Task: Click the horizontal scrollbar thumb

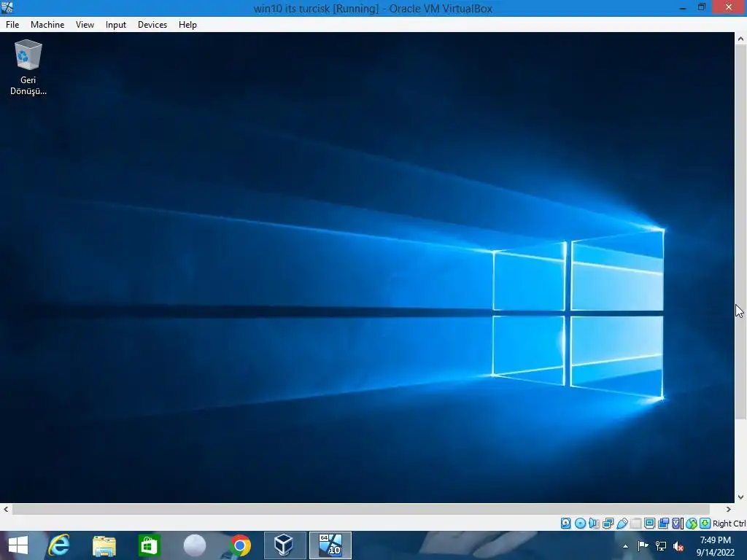Action: point(360,509)
